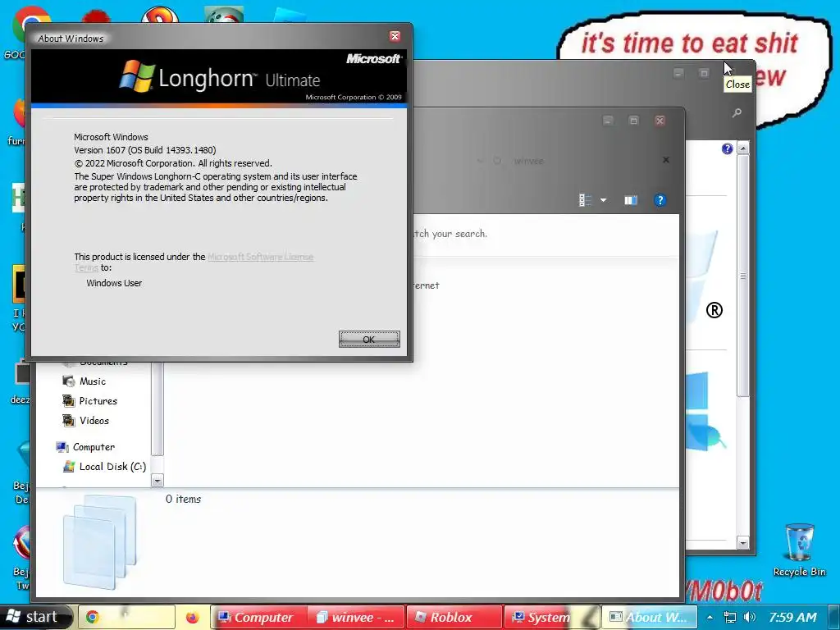The image size is (840, 630).
Task: Switch to winvee taskbar button
Action: click(356, 617)
